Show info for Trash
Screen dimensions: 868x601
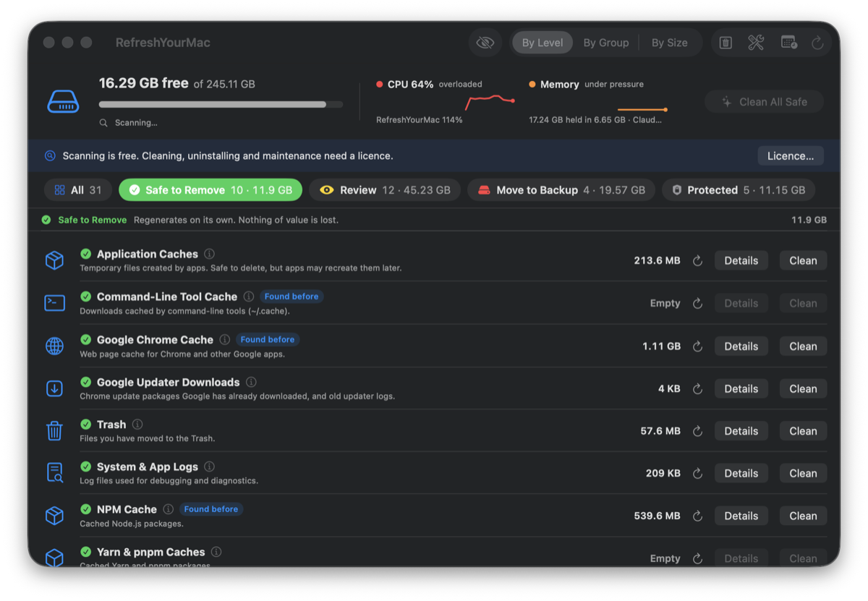coord(137,425)
